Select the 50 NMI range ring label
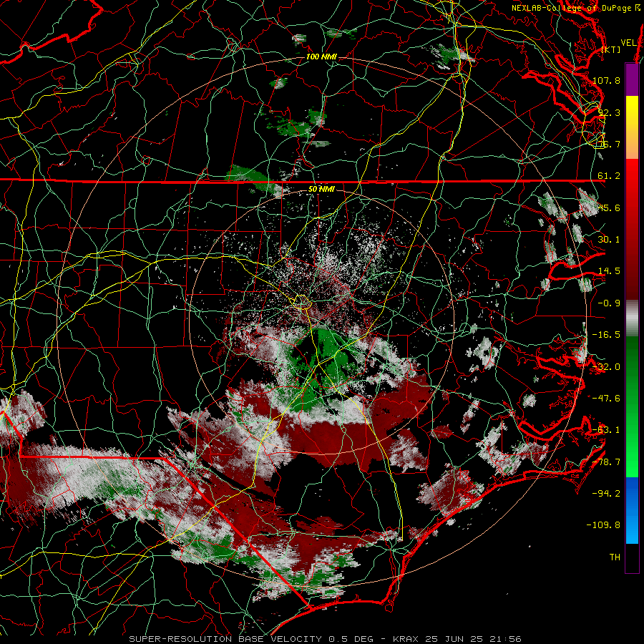The image size is (644, 644). click(x=321, y=190)
